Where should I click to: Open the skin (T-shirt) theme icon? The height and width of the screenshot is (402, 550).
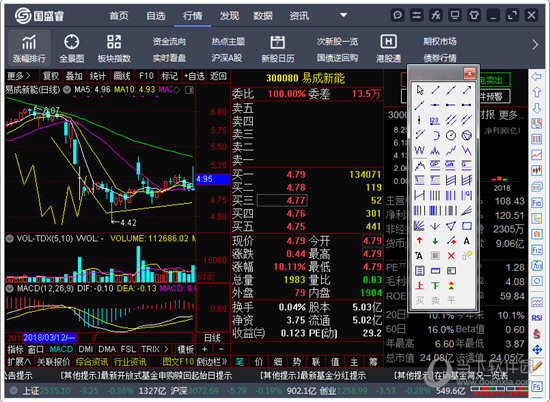pos(474,15)
